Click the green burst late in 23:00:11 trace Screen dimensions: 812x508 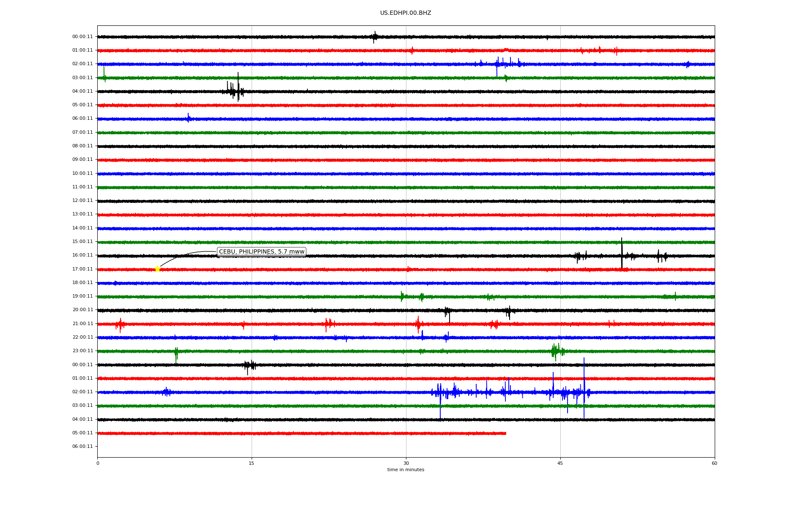[x=556, y=351]
